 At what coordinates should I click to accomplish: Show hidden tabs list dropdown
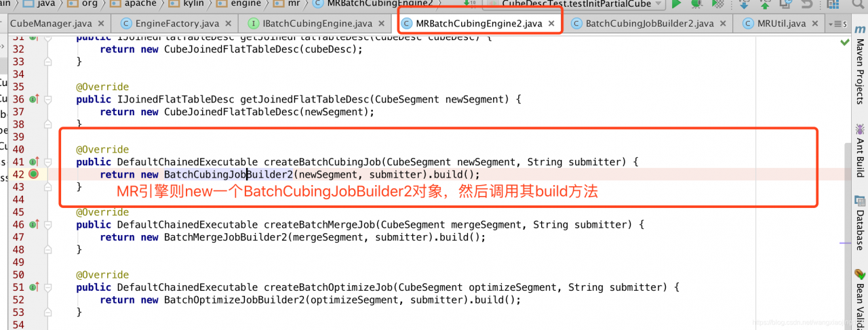(838, 24)
